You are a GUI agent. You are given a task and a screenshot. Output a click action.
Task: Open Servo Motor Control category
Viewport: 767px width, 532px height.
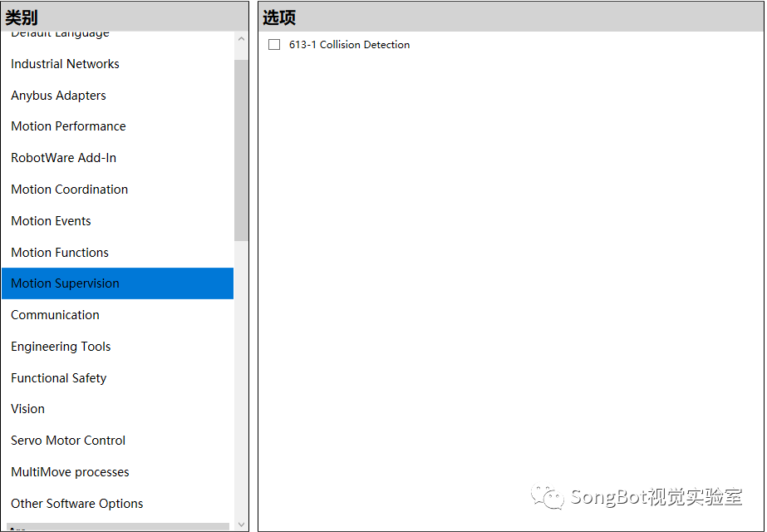pyautogui.click(x=117, y=441)
